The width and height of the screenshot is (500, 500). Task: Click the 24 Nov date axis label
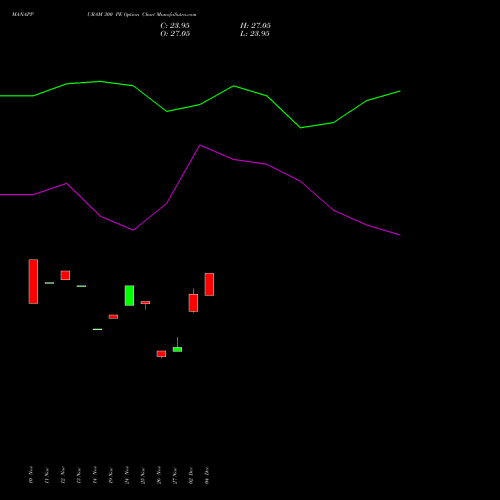[x=127, y=475]
